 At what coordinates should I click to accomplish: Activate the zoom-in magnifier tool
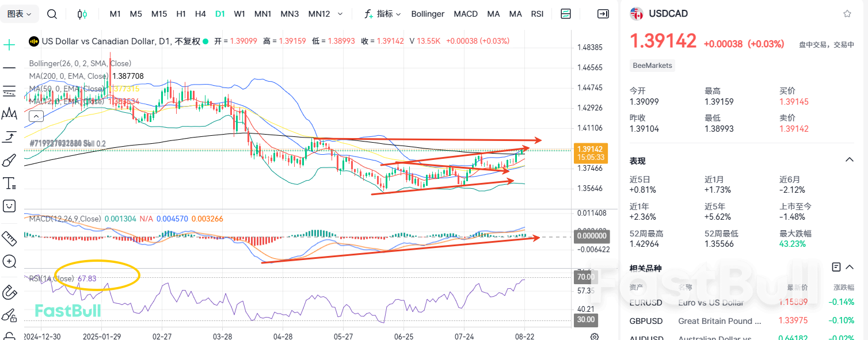click(9, 262)
